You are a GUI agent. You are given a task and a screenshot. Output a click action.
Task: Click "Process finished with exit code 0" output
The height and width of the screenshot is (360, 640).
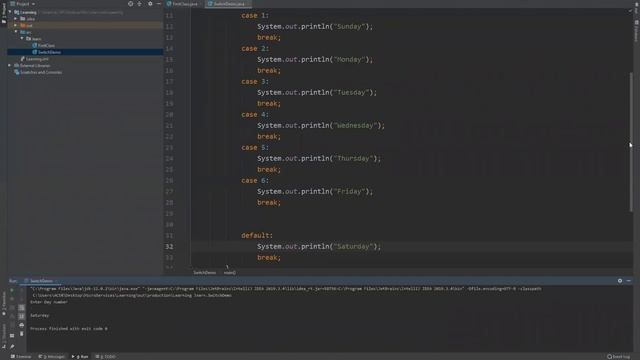point(69,329)
